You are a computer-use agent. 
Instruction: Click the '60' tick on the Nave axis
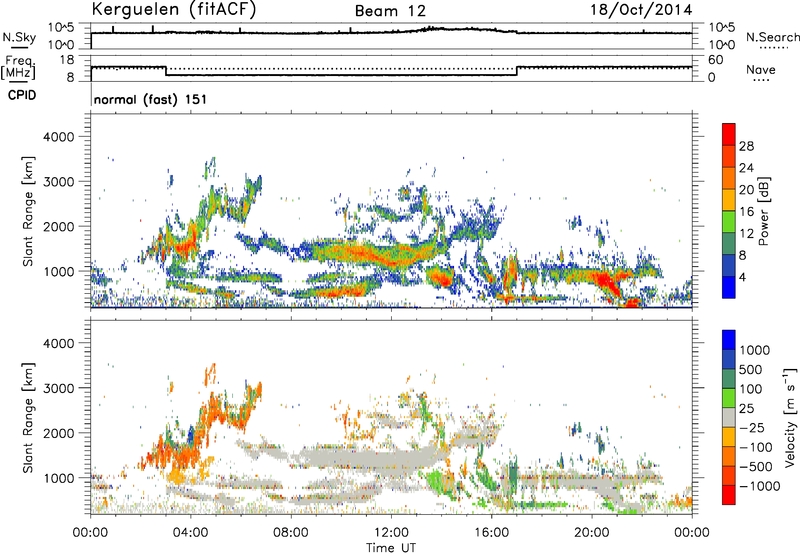pos(716,60)
